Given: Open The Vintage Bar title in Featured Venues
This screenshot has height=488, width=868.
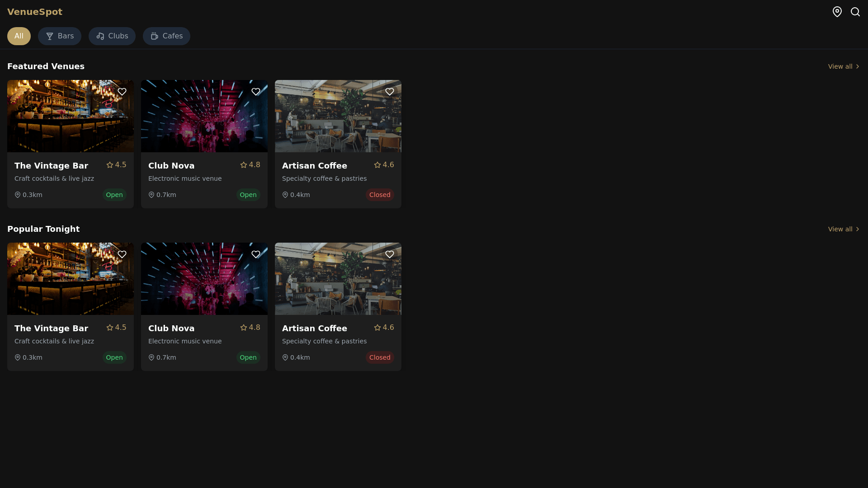Looking at the screenshot, I should point(51,166).
